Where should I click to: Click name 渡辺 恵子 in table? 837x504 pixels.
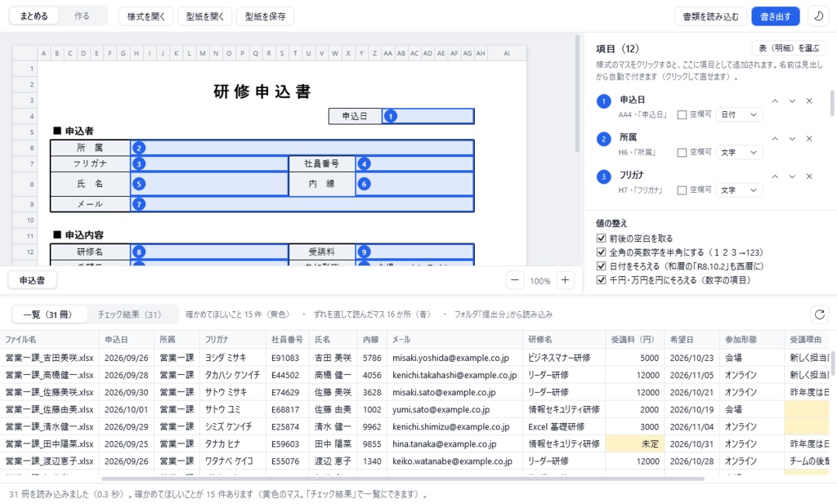click(333, 461)
